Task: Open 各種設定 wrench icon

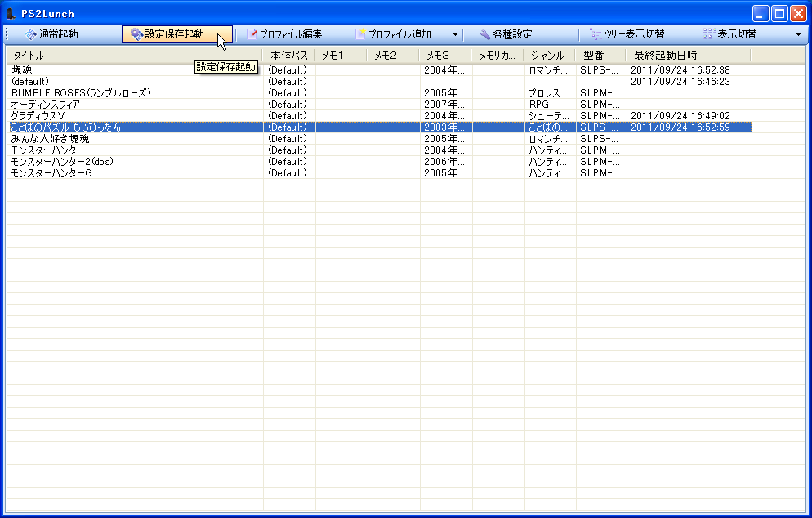Action: click(x=484, y=34)
